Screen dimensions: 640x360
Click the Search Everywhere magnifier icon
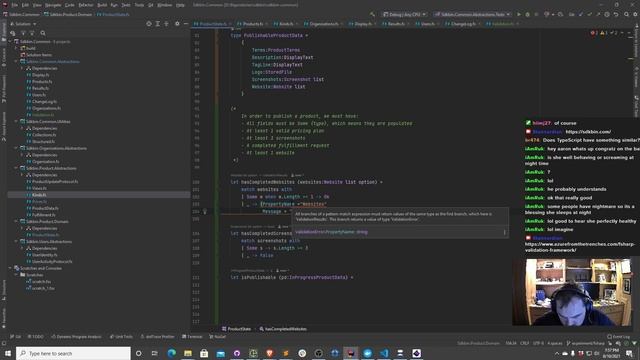[627, 14]
